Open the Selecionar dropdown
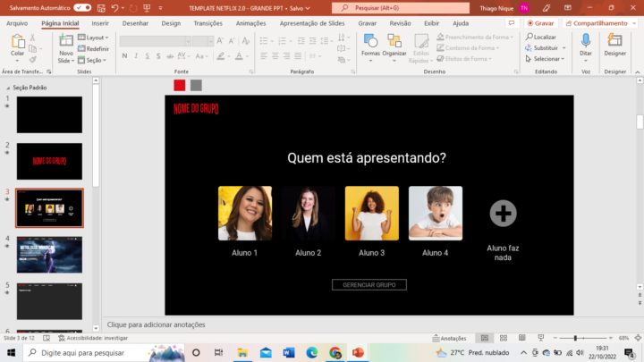The width and height of the screenshot is (644, 362). pos(548,59)
